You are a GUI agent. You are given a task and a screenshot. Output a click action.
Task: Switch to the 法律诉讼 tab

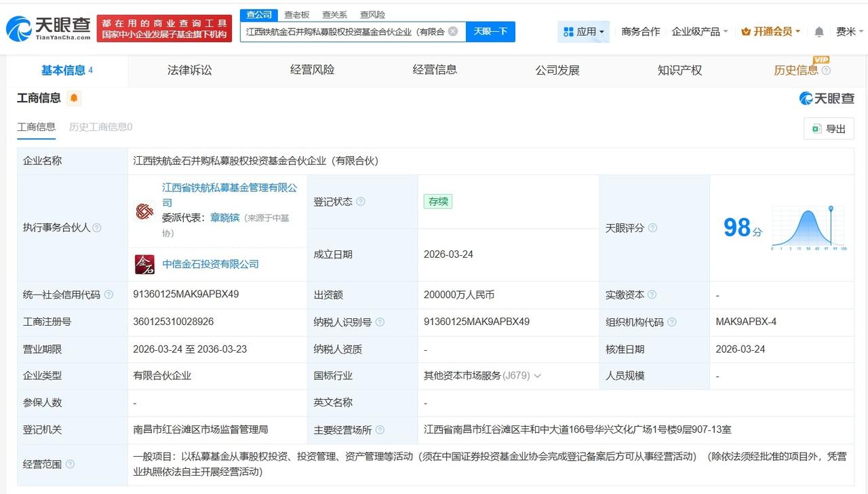(x=189, y=70)
